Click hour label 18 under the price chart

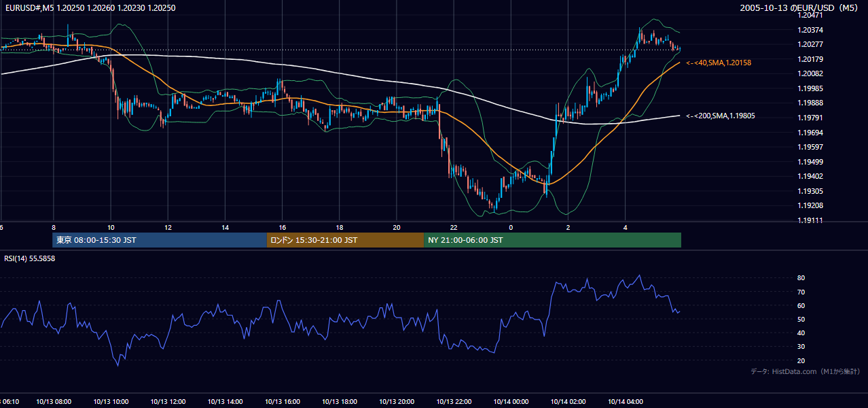click(339, 228)
